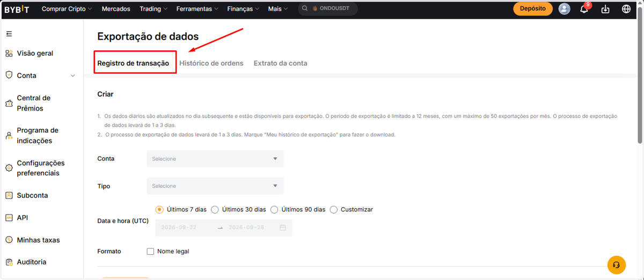Click the Conta shield icon
Screen dimensions: 644x280
coord(9,75)
